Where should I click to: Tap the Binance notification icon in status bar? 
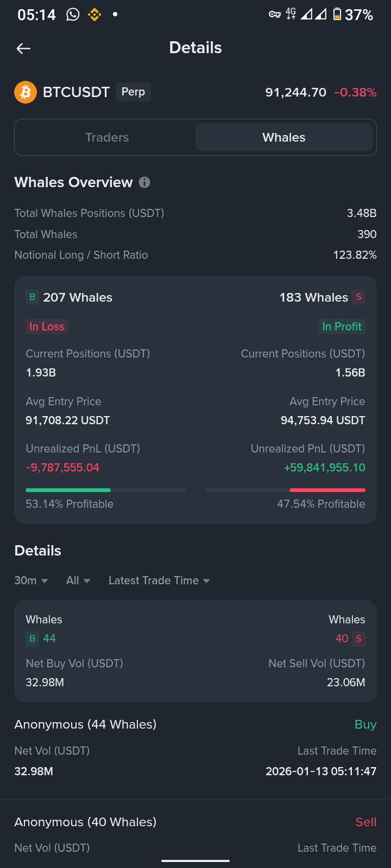(94, 15)
